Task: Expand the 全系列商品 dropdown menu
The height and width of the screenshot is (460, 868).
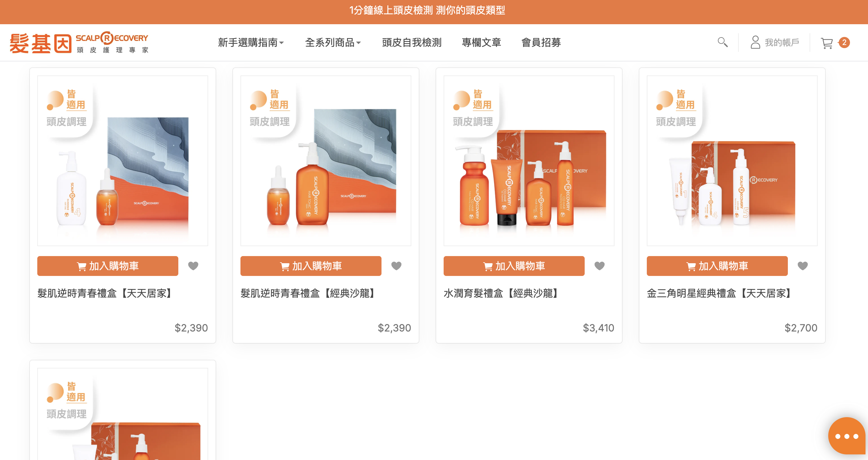Action: pyautogui.click(x=333, y=43)
